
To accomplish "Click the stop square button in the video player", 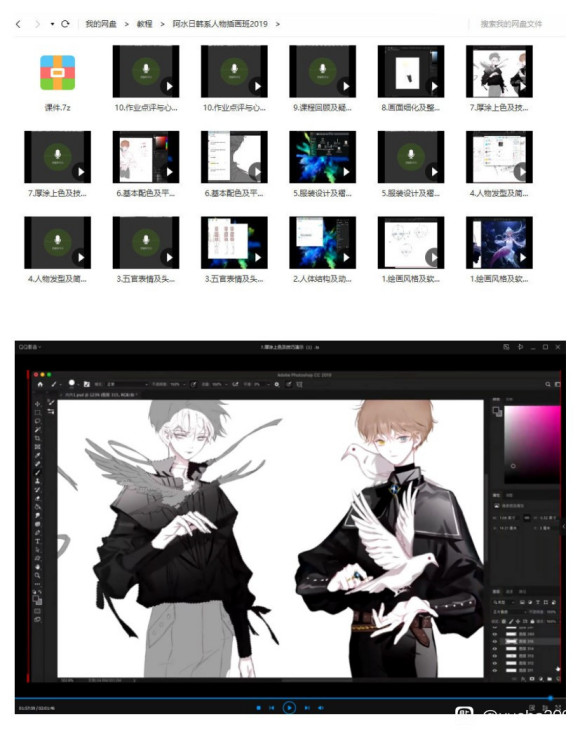I will point(259,708).
